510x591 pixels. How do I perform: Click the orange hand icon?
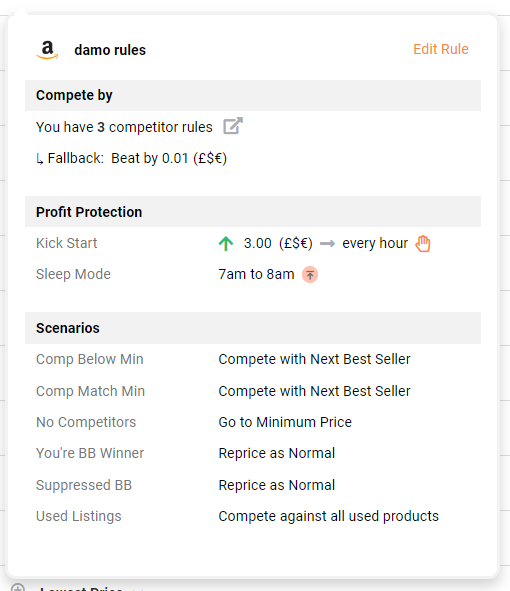coord(423,243)
